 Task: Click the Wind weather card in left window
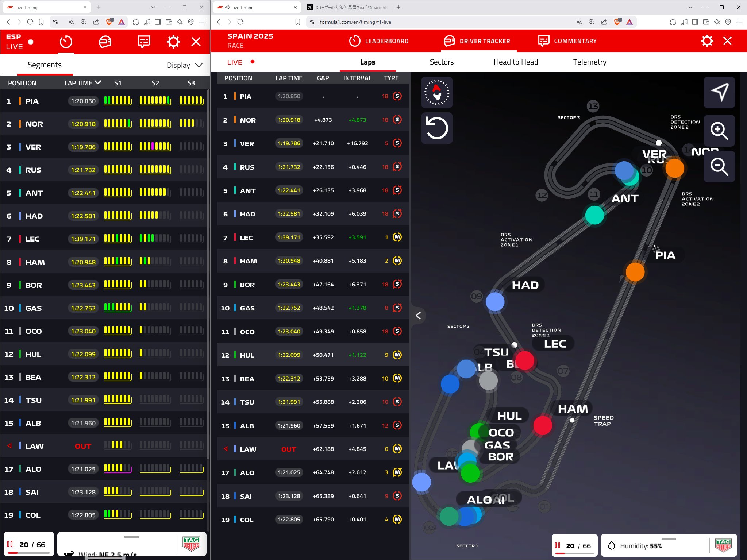pos(132,544)
